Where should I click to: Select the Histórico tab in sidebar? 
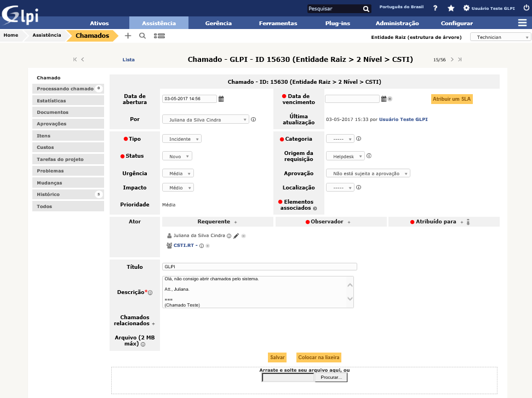(68, 194)
